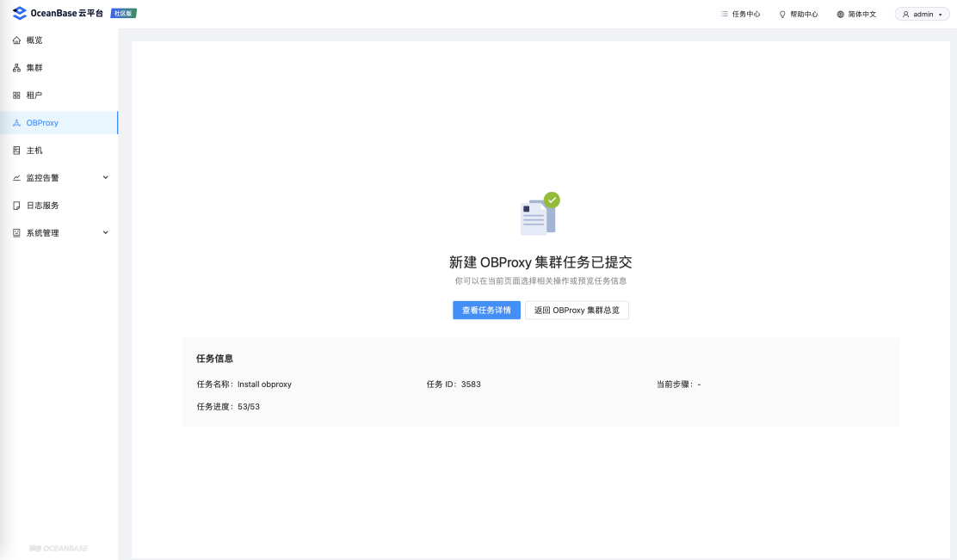Image resolution: width=957 pixels, height=560 pixels.
Task: Click the 当前步骤 label
Action: tap(675, 385)
